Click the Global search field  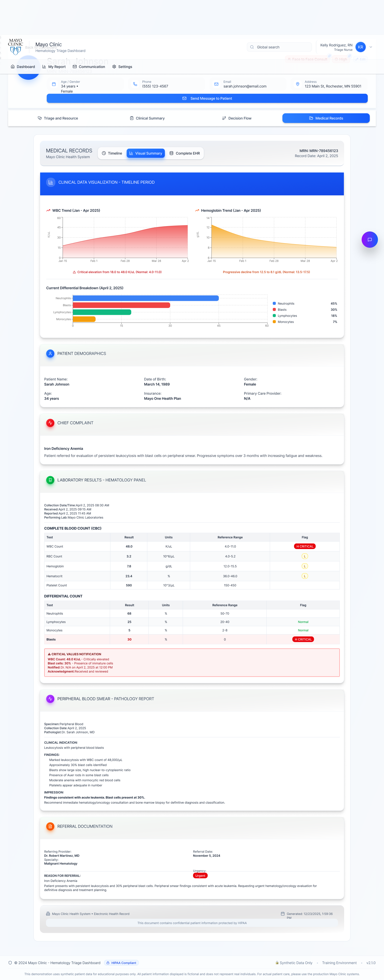[x=279, y=47]
